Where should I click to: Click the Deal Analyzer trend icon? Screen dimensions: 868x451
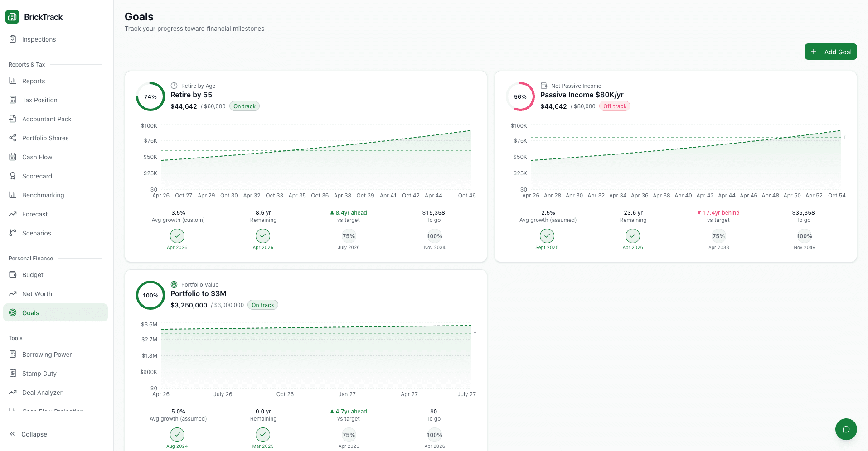13,392
